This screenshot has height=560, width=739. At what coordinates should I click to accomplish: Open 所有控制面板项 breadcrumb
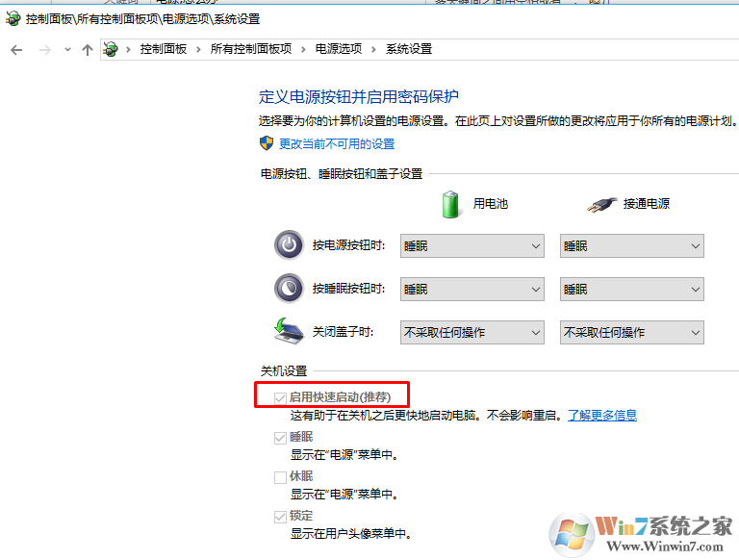[251, 49]
